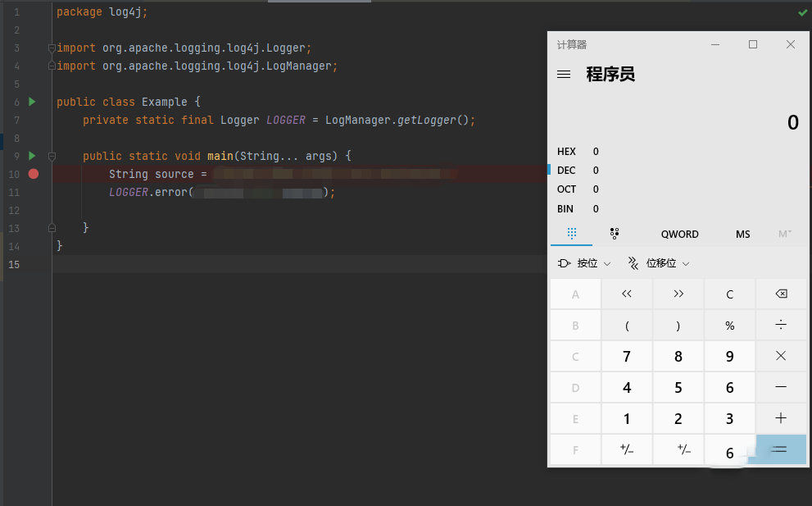Run main method from line 9 gutter

coord(32,156)
